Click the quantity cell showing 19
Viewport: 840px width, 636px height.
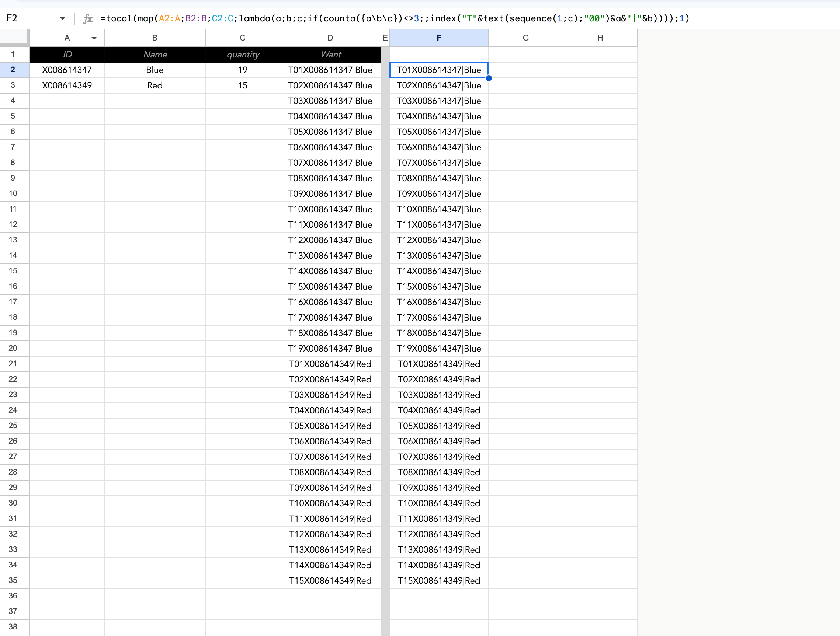(x=242, y=70)
